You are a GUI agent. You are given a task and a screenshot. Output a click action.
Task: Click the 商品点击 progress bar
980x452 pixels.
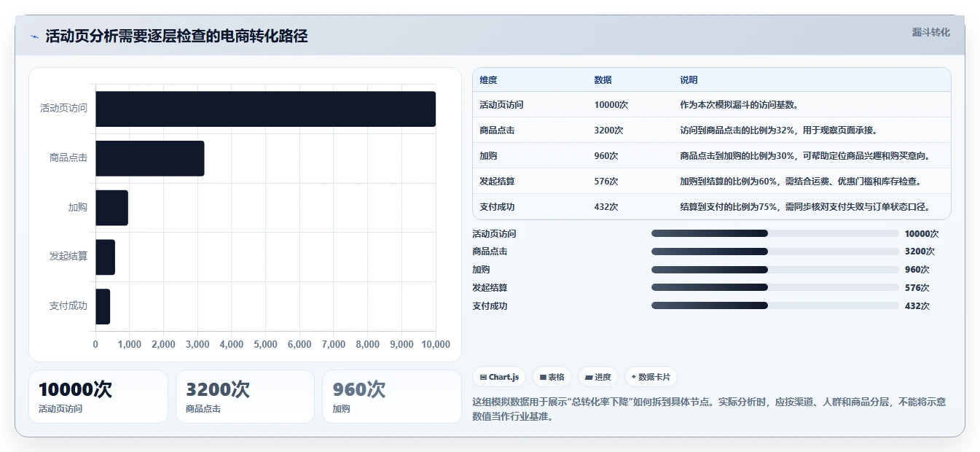[x=775, y=252]
